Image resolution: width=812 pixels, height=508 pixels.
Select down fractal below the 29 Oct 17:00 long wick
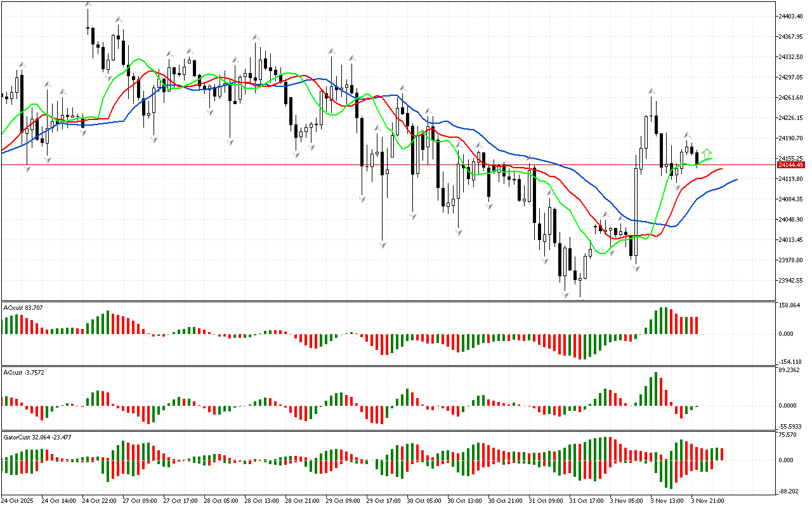coord(383,244)
